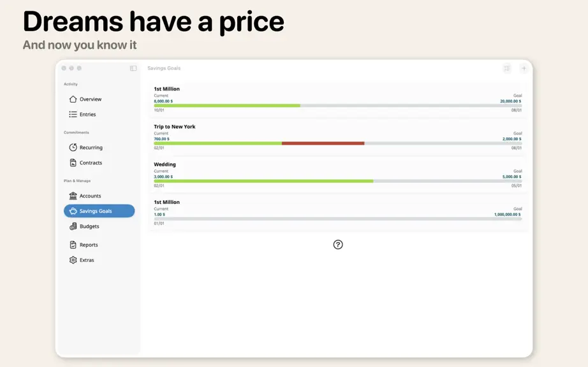Select the Savings Goals sidebar item
Screen dimensions: 588x367
tap(99, 211)
